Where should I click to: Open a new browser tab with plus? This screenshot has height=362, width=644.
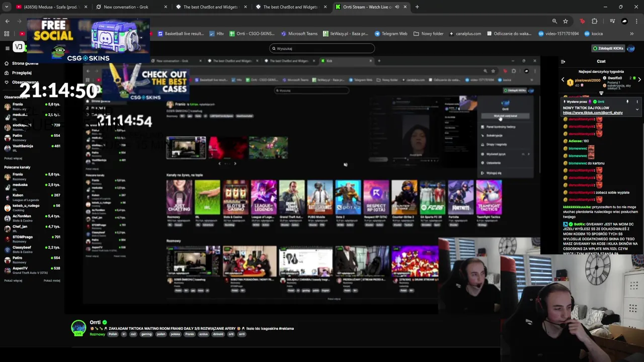(x=417, y=7)
